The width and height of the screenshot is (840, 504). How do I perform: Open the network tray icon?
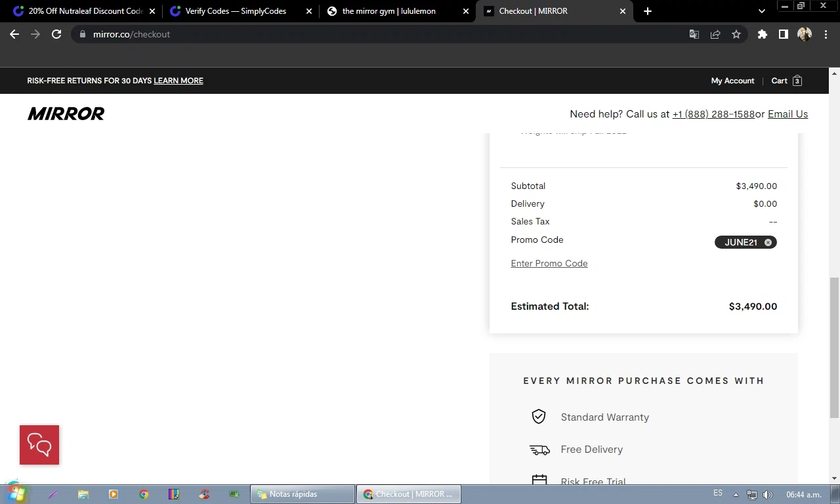(x=752, y=495)
